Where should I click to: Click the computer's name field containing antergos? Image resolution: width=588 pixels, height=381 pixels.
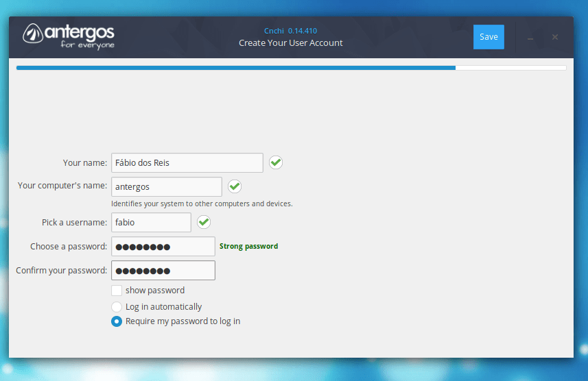click(x=166, y=186)
